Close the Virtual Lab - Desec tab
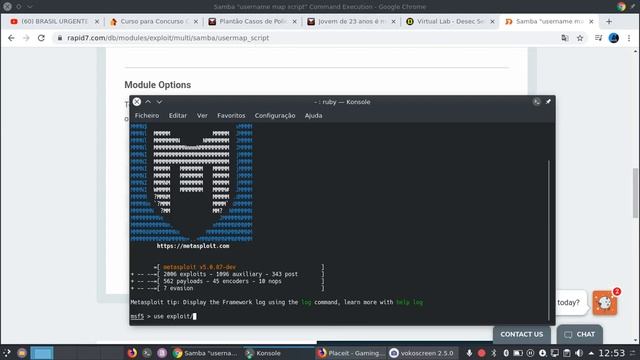This screenshot has height=360, width=640. 492,22
